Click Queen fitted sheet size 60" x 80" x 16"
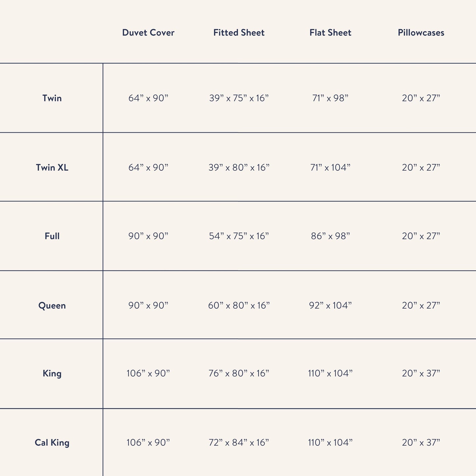 point(239,306)
